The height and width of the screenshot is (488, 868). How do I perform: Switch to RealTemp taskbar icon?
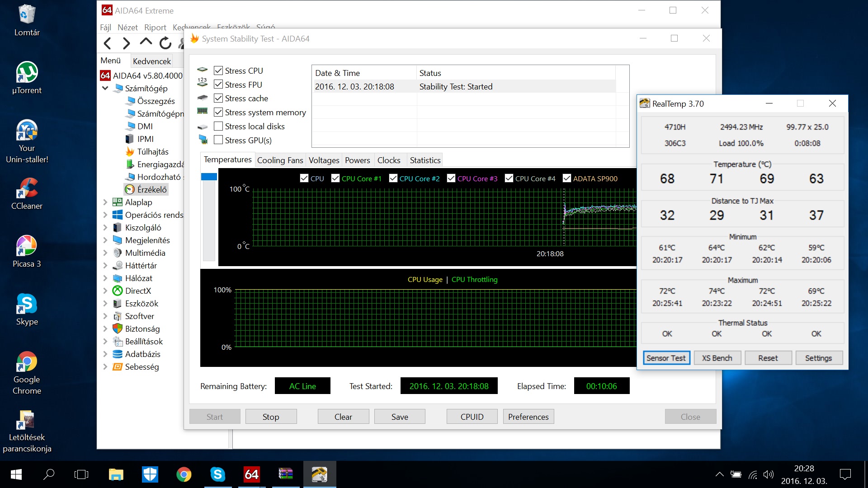(320, 474)
